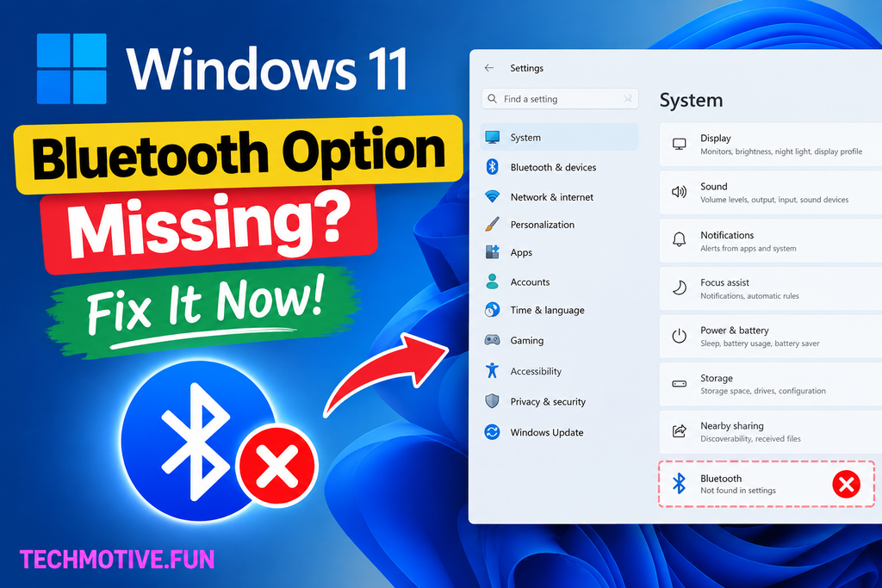Click the Power & battery power icon

(680, 336)
